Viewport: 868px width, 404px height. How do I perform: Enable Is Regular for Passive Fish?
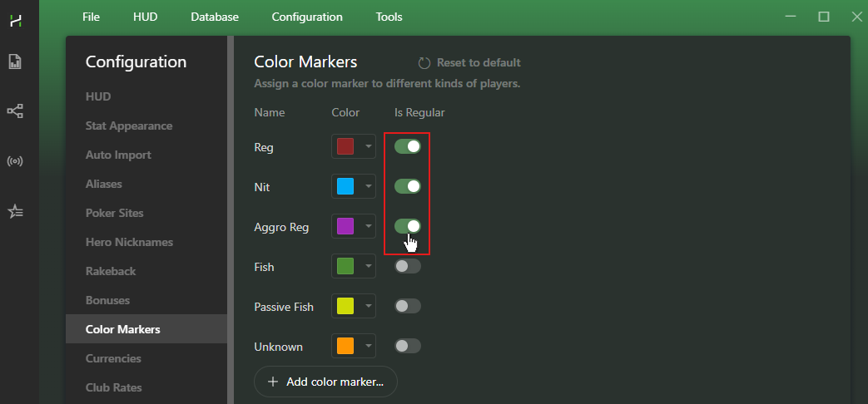pyautogui.click(x=408, y=306)
